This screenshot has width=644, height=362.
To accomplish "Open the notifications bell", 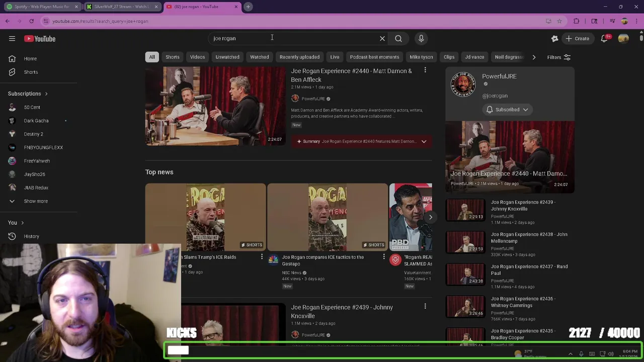I will pos(605,39).
